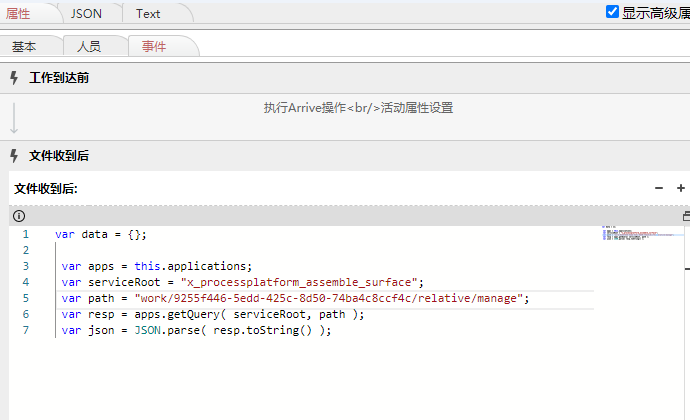690x420 pixels.
Task: Open the JSON tab
Action: [86, 13]
